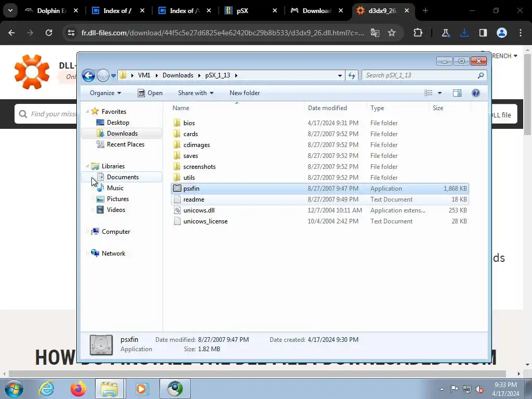
Task: Click the browser reload button
Action: [49, 33]
